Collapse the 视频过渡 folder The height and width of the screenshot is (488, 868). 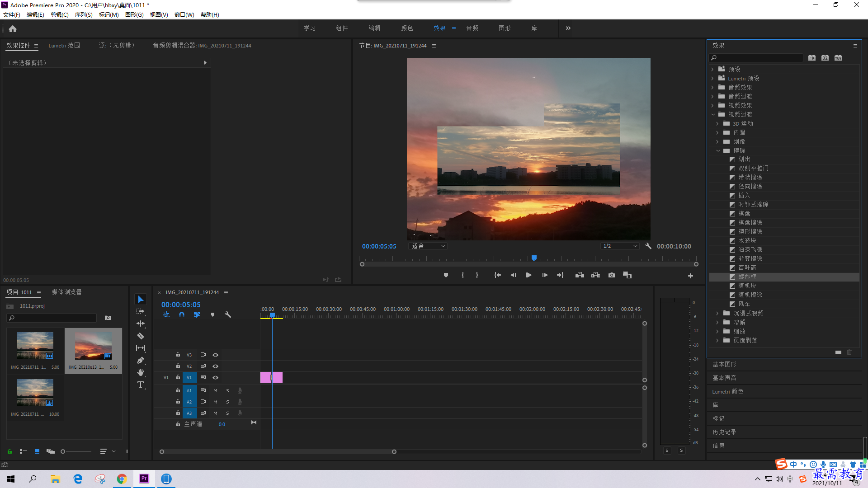click(x=713, y=115)
